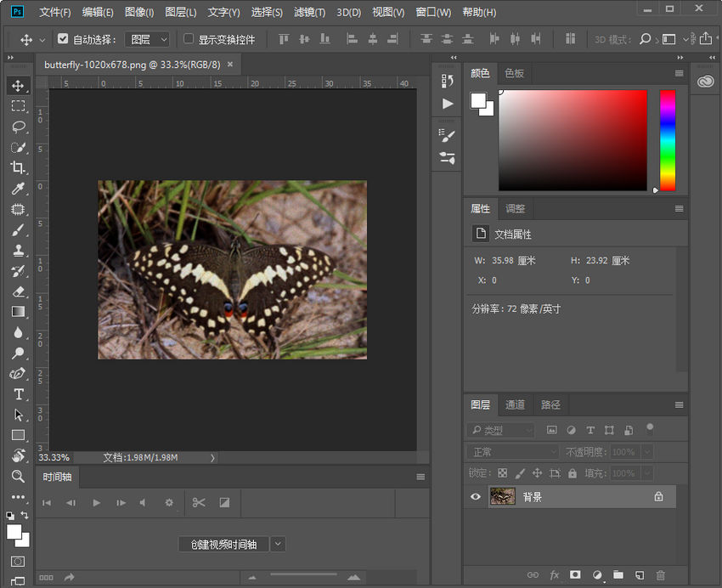Open the History panel icon
Image resolution: width=722 pixels, height=588 pixels.
point(447,81)
